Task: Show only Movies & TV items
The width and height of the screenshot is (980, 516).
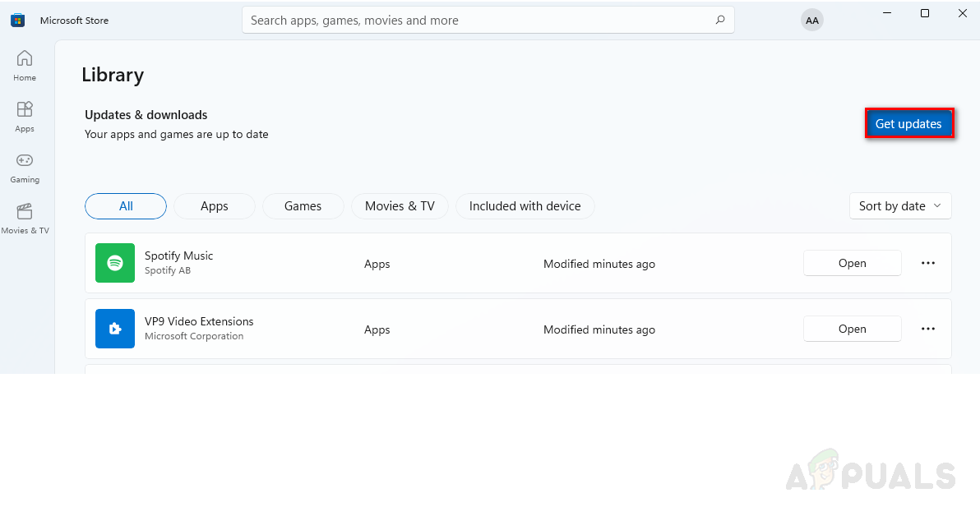Action: 400,206
